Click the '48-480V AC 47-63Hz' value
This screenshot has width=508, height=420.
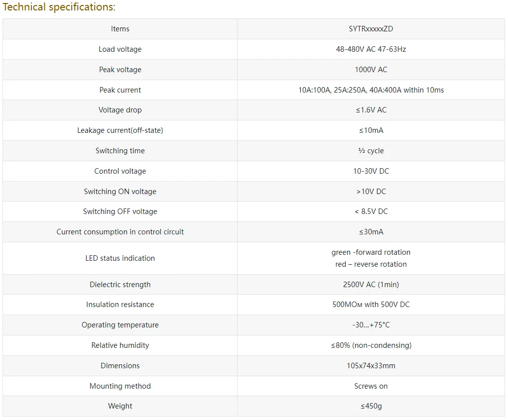click(x=371, y=49)
